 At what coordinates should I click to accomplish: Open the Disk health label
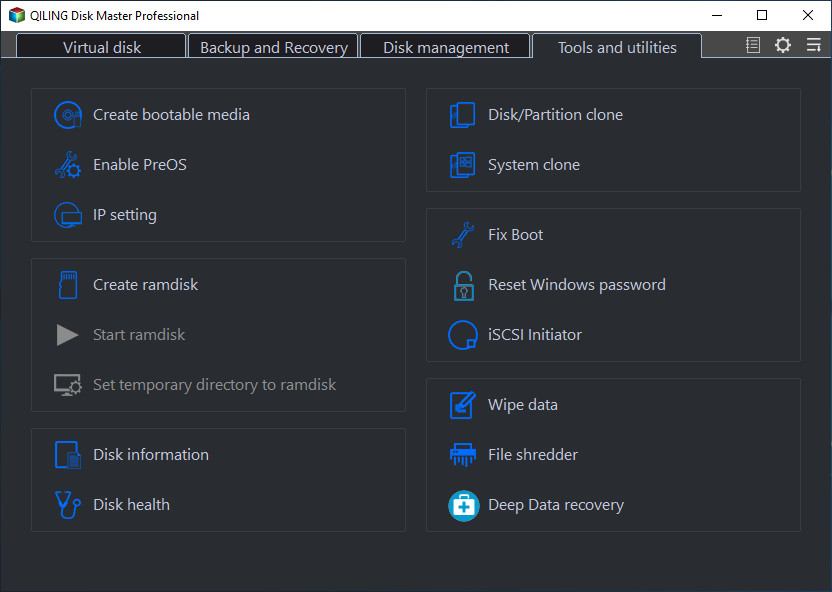coord(132,504)
